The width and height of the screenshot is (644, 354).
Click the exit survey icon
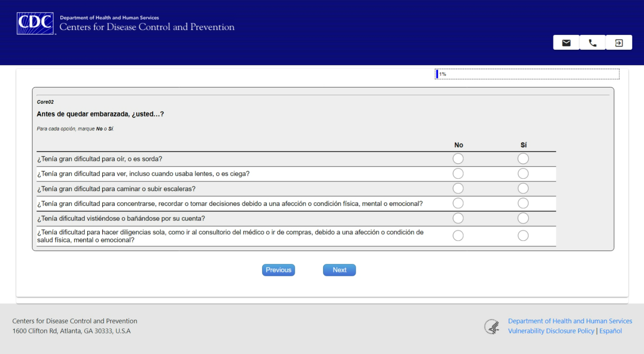coord(619,43)
